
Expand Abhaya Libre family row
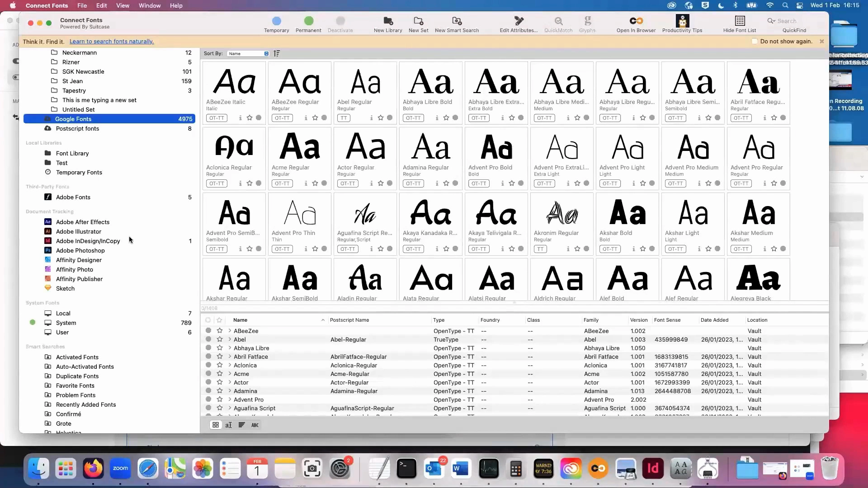[230, 348]
